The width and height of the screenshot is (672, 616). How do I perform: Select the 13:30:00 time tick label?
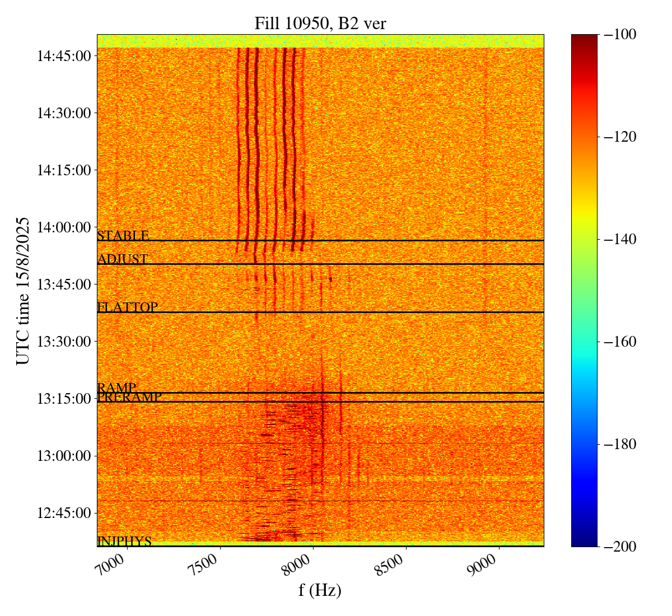tap(64, 342)
